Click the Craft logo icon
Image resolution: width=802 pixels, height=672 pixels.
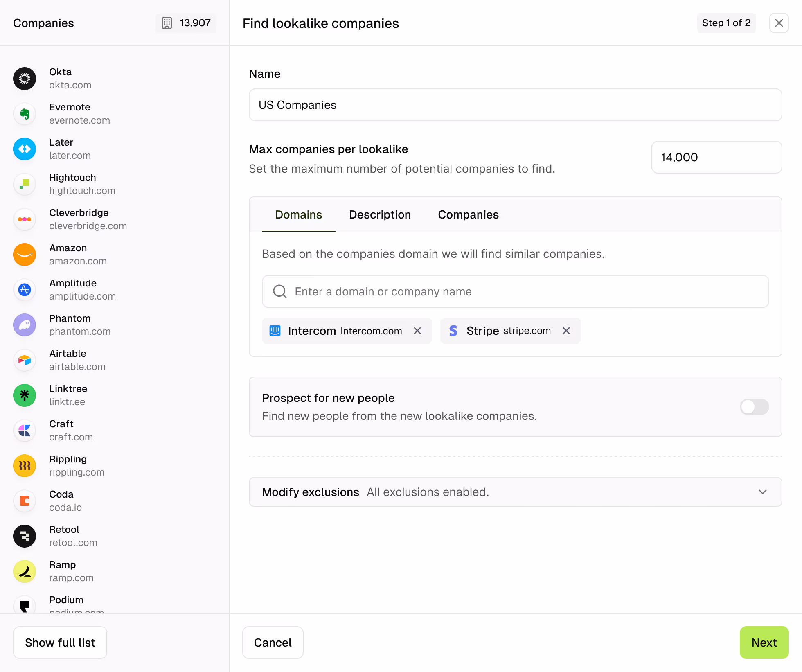25,431
